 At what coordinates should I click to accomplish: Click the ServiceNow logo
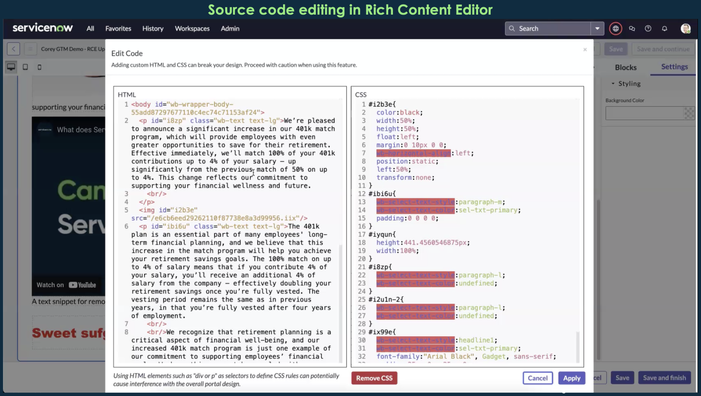[x=42, y=28]
